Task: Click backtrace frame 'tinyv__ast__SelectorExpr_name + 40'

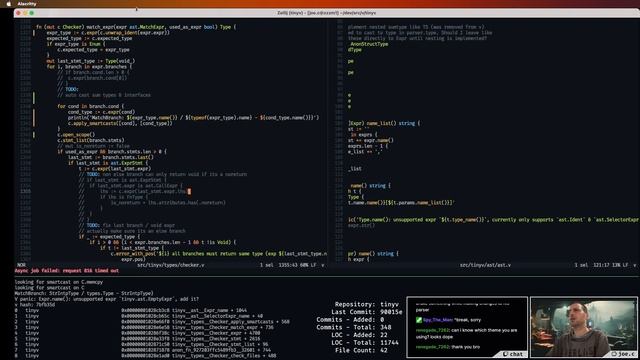Action: click(x=218, y=316)
